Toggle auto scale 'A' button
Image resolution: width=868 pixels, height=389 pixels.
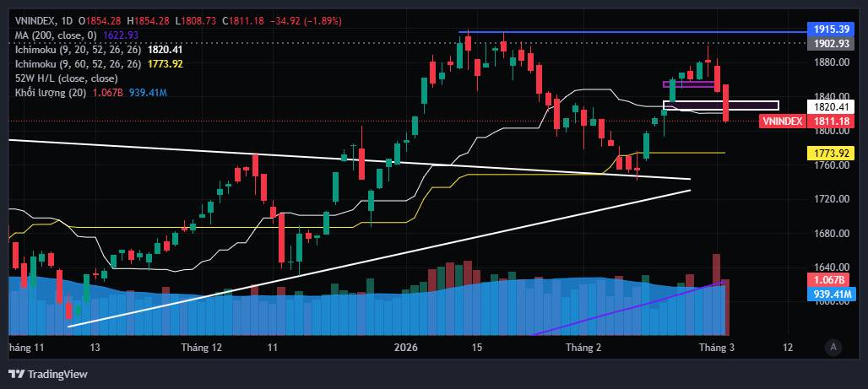(833, 346)
